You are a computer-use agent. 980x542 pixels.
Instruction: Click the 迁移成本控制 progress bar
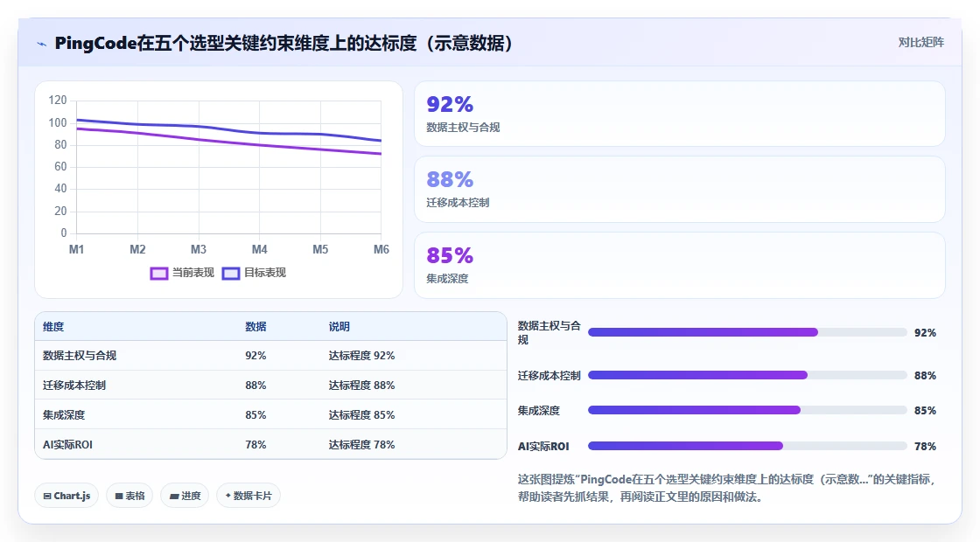[747, 375]
